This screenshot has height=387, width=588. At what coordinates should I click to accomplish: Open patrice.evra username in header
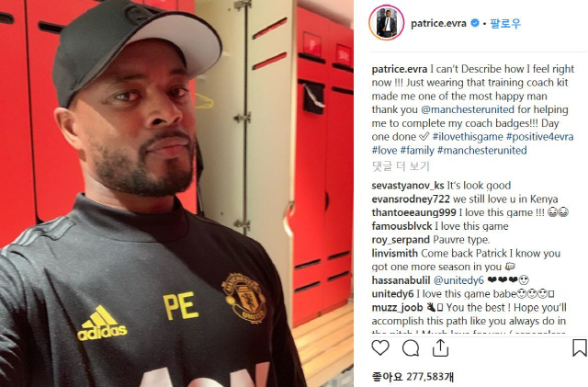(x=438, y=23)
